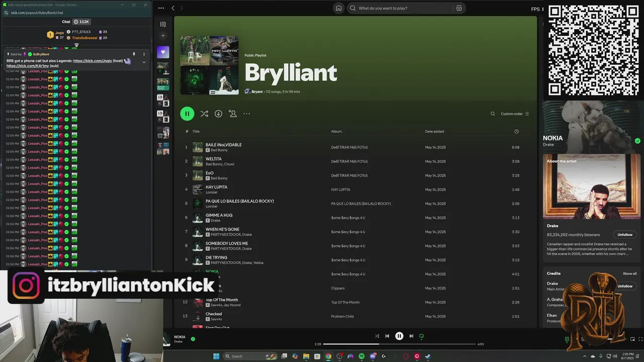The image size is (644, 362).
Task: Unpin the pinned chat message
Action: tap(134, 54)
